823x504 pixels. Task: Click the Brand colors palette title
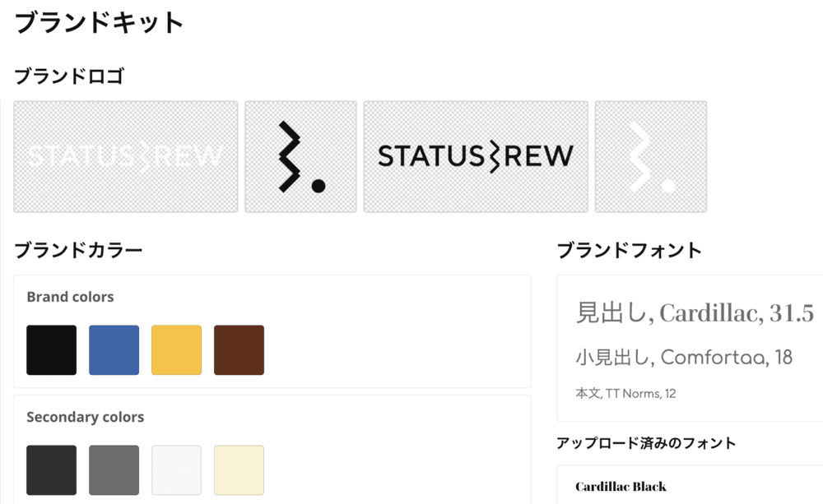[x=70, y=297]
